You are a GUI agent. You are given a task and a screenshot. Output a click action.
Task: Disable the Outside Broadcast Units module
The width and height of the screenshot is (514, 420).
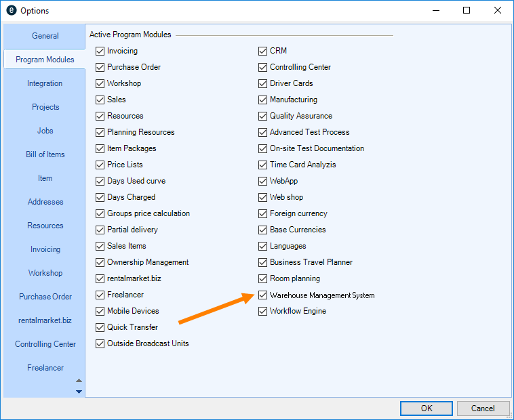(x=100, y=344)
